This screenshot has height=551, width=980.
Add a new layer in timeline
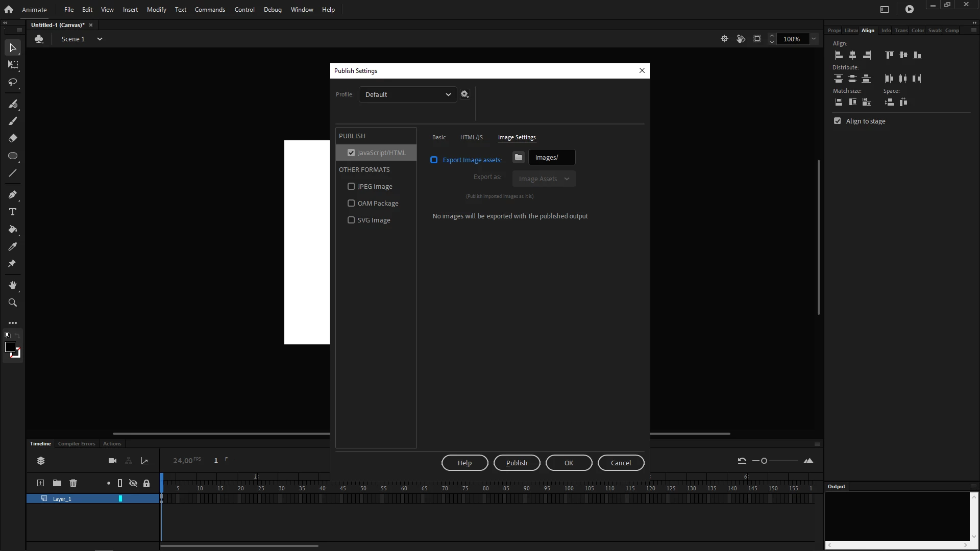click(41, 483)
